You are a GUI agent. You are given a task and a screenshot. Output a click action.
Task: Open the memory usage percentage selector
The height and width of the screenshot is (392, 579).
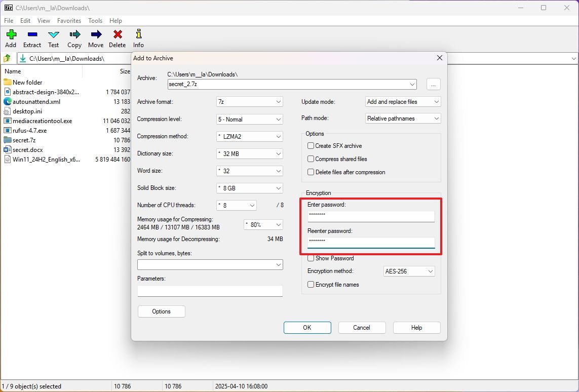point(263,224)
